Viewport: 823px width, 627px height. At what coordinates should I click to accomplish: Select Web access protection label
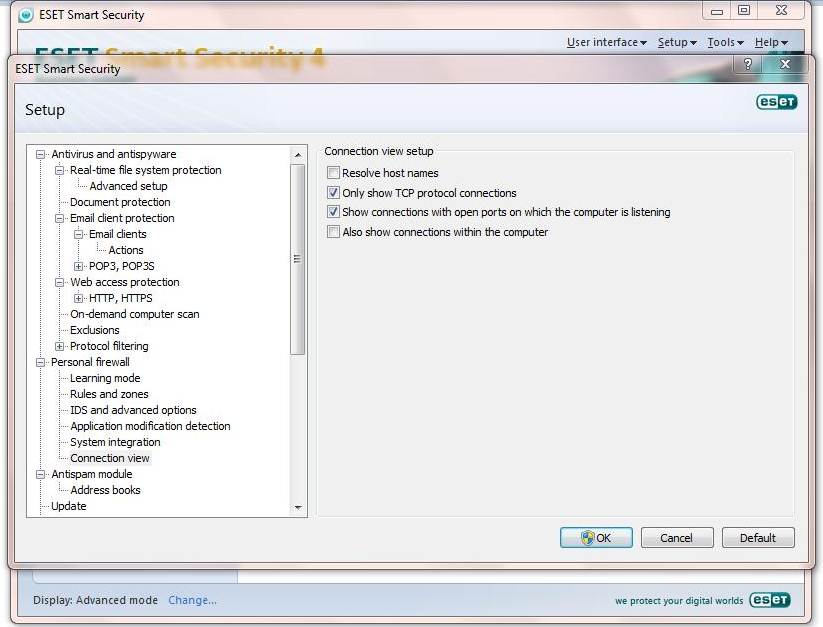(x=125, y=282)
